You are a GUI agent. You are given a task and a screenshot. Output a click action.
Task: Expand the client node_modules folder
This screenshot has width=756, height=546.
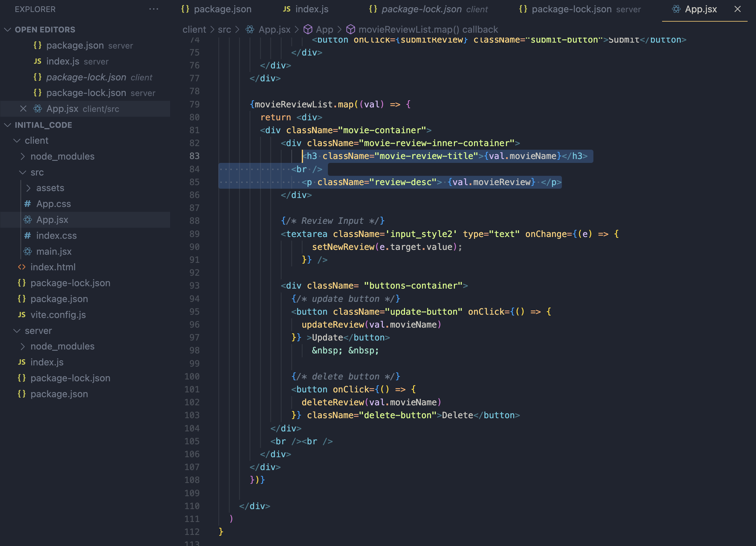[x=22, y=156]
